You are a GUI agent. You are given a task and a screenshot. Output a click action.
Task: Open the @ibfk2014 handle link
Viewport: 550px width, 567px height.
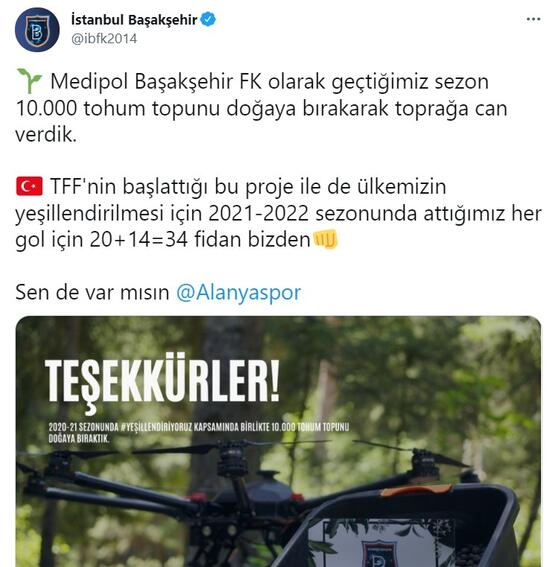click(x=104, y=39)
